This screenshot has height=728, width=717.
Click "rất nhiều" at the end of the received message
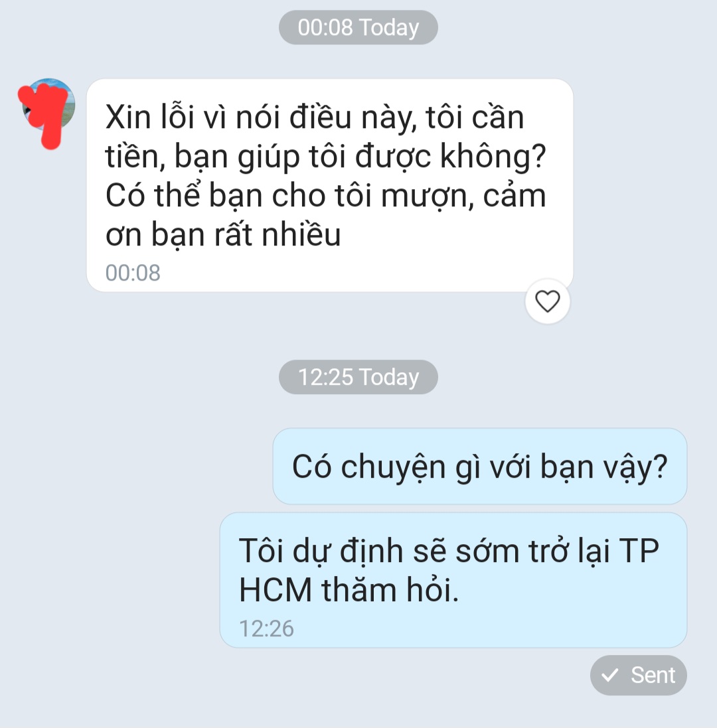point(278,235)
